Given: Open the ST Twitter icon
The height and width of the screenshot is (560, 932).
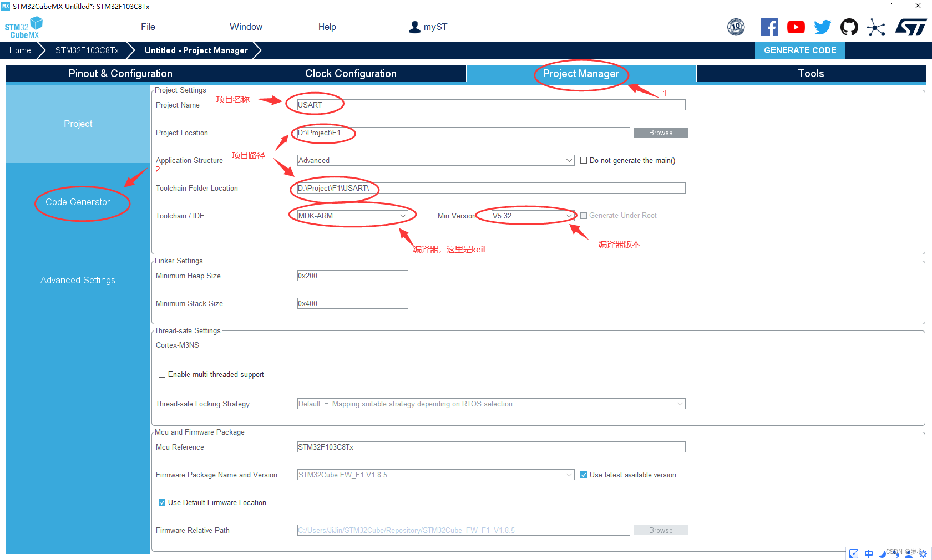Looking at the screenshot, I should [x=823, y=27].
